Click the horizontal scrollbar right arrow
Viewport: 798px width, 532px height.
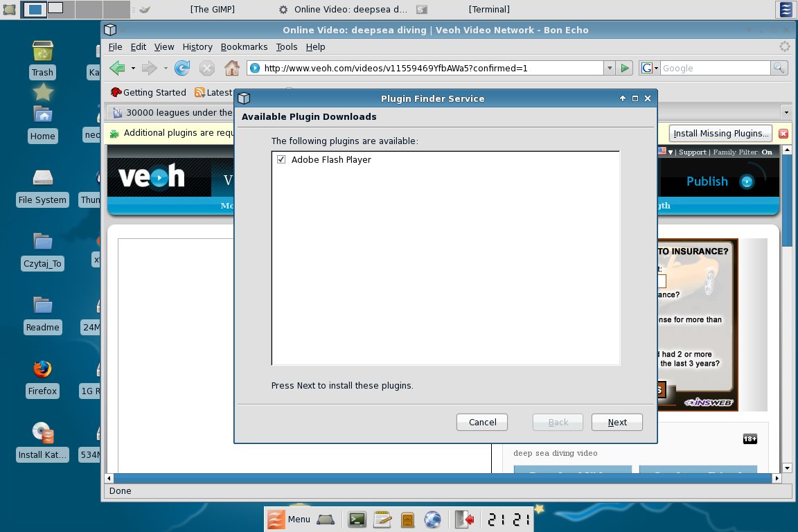(x=777, y=478)
